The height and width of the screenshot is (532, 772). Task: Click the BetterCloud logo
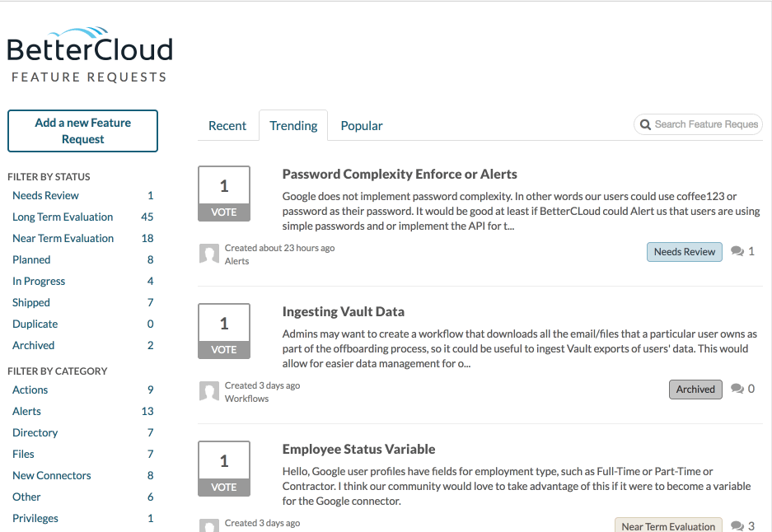point(90,54)
